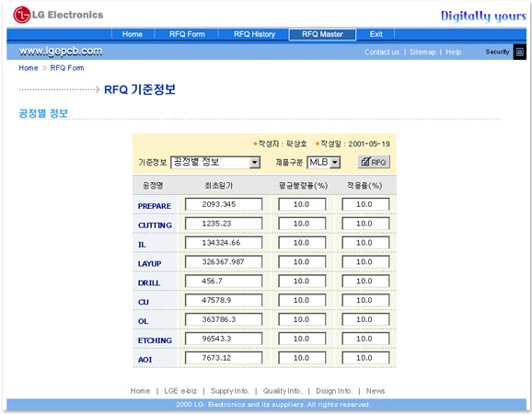Viewport: 532px width, 415px height.
Task: Click the LAYUP process label
Action: 149,264
